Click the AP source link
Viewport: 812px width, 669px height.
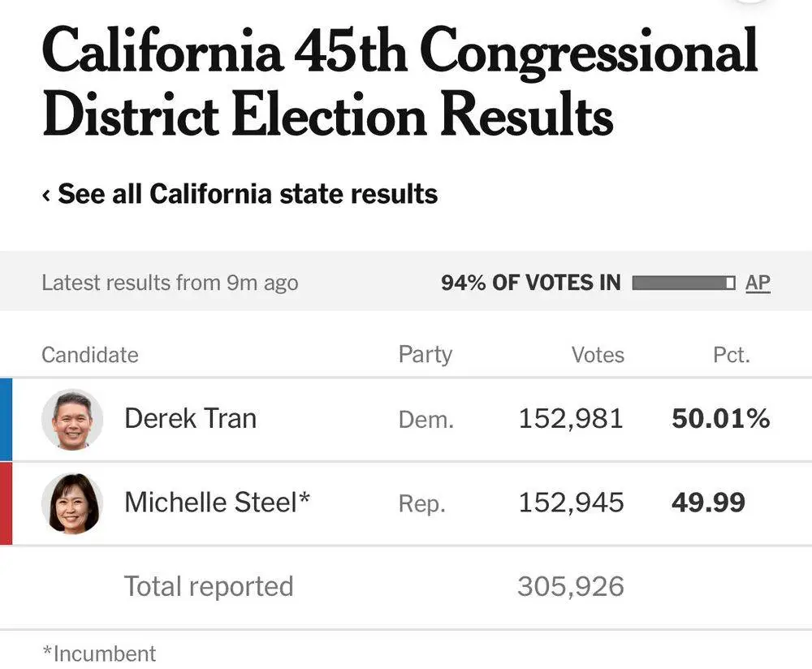(758, 283)
